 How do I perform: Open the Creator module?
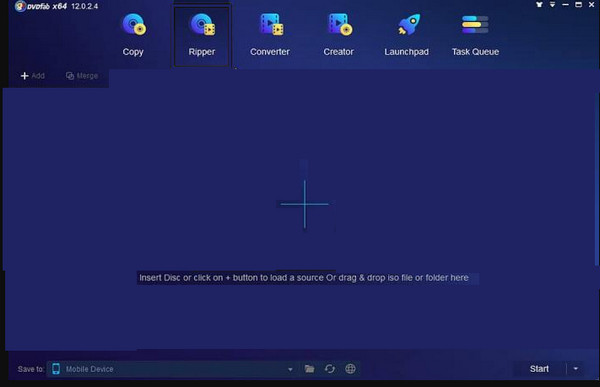point(339,34)
